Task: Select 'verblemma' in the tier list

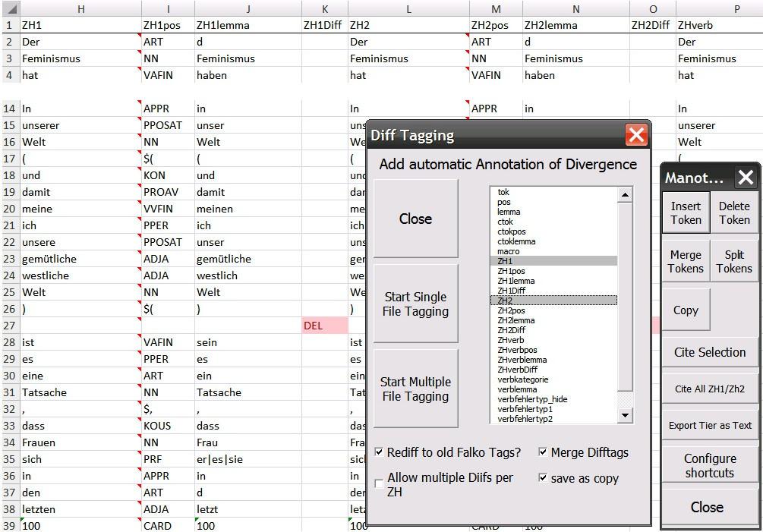Action: point(553,389)
